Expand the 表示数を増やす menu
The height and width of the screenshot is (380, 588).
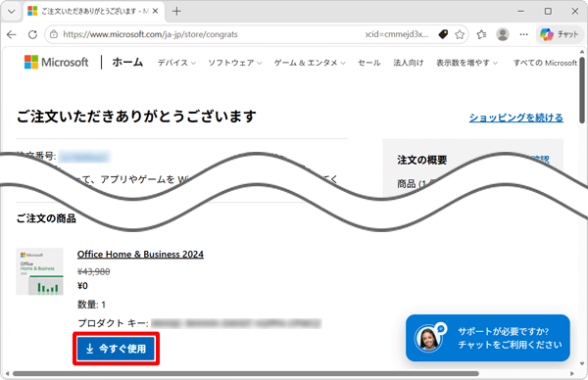466,63
